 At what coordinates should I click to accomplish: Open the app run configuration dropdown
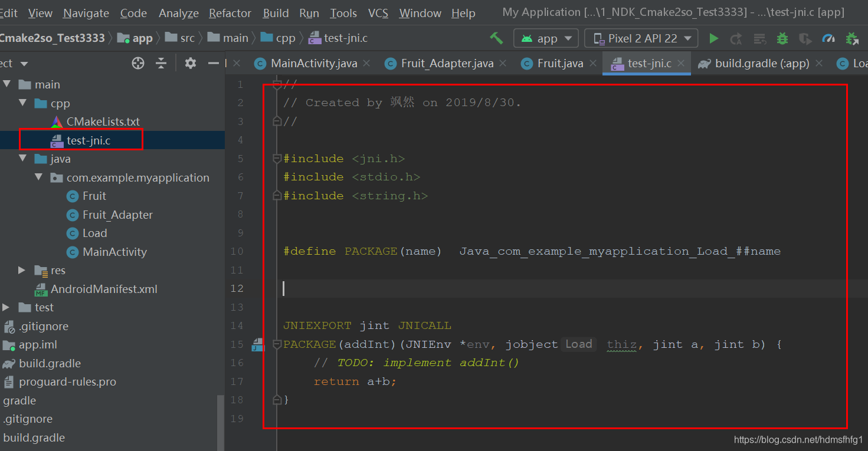coord(546,38)
